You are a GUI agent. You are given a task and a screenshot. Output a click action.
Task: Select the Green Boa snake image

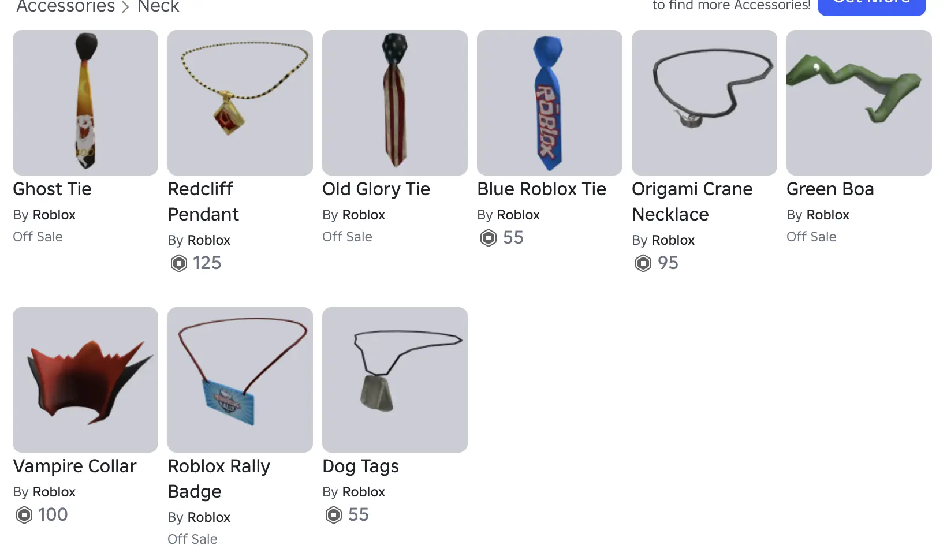(859, 103)
